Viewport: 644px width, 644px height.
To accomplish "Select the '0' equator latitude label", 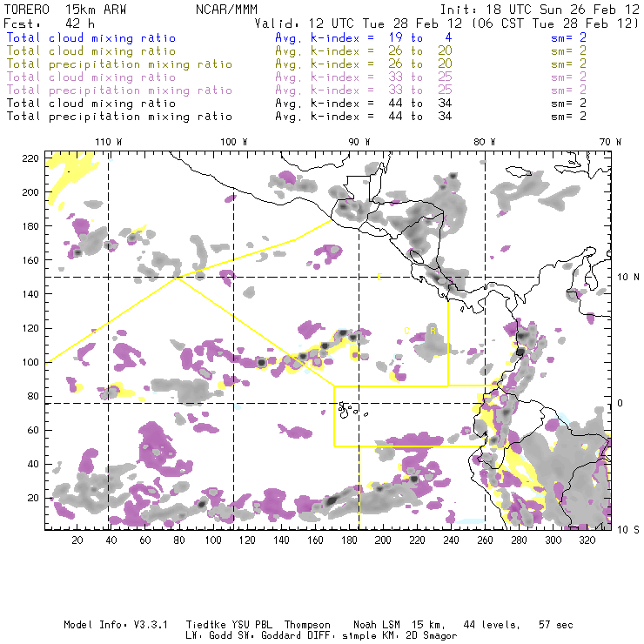I will tap(621, 403).
